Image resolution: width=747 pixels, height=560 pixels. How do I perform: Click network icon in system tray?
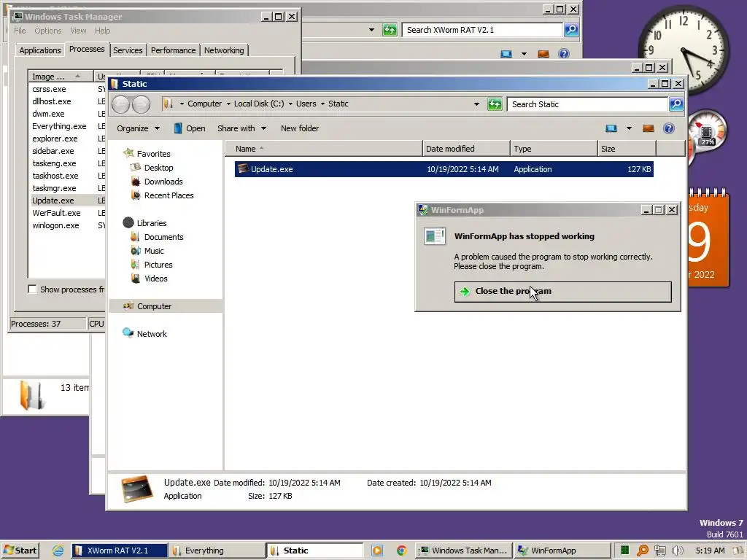[x=659, y=551]
